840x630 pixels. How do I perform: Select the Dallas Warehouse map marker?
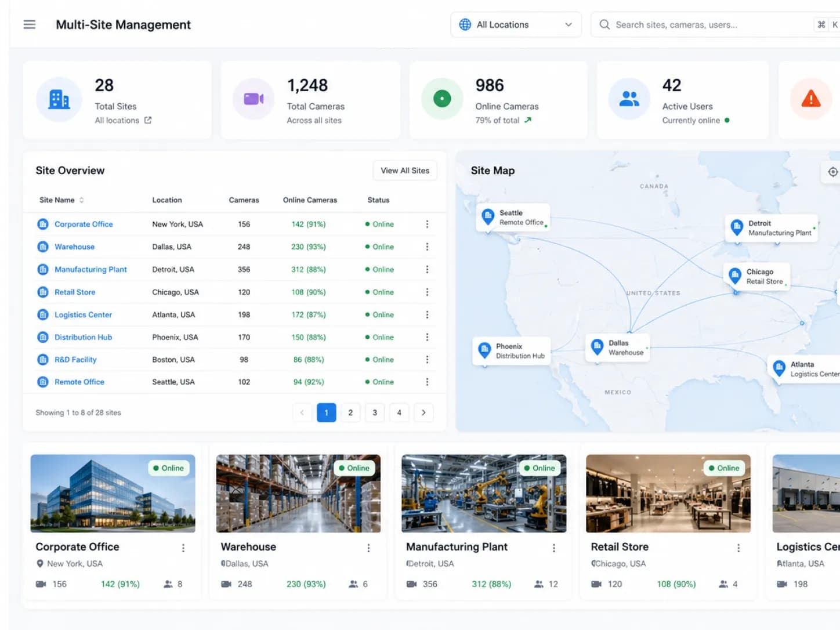point(618,347)
